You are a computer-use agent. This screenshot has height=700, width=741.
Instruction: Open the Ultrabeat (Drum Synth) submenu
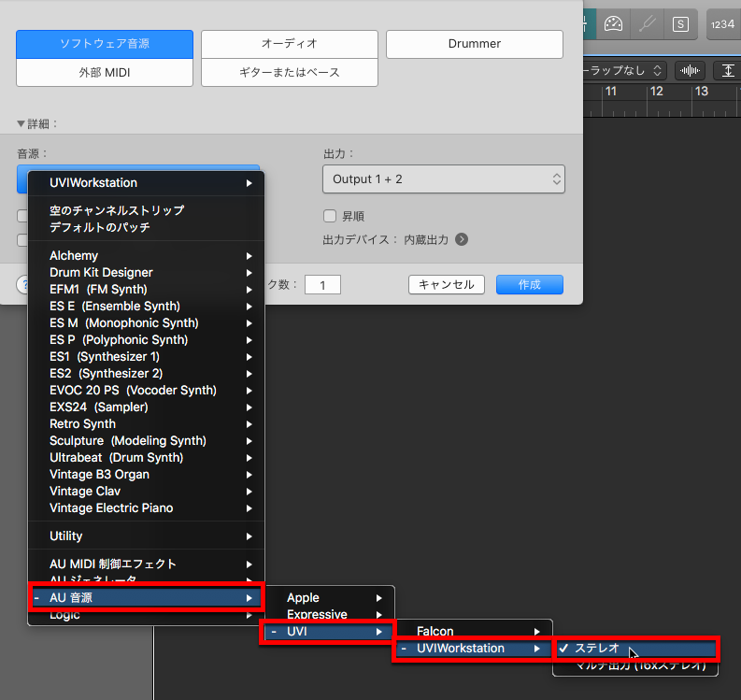(147, 458)
